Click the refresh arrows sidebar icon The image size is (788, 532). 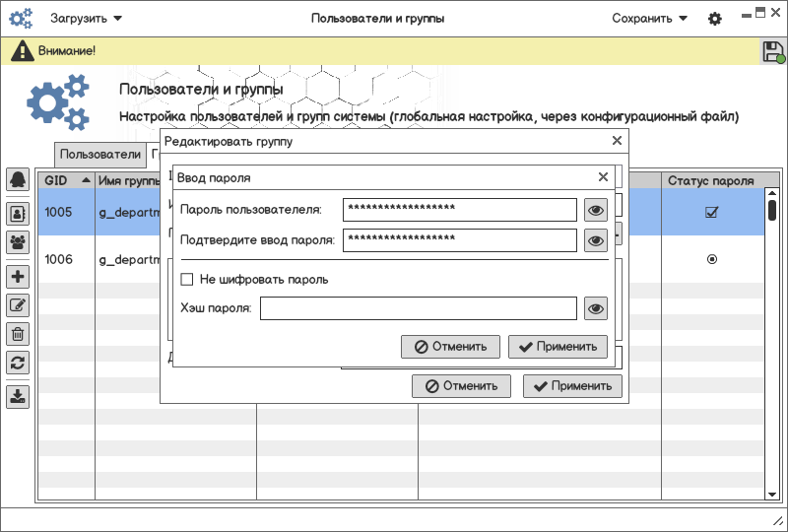18,363
